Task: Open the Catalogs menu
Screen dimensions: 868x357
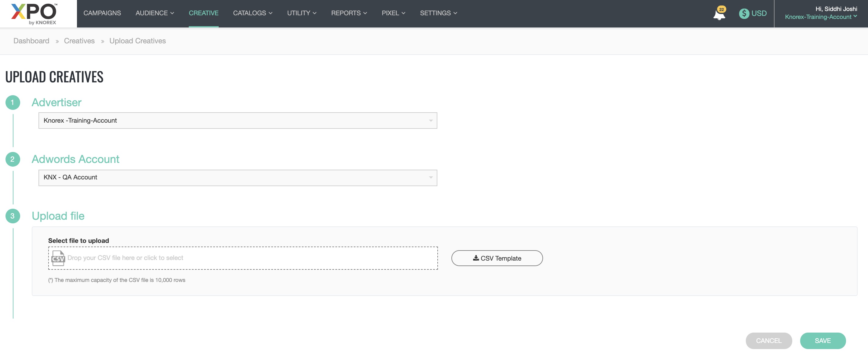Action: [252, 13]
